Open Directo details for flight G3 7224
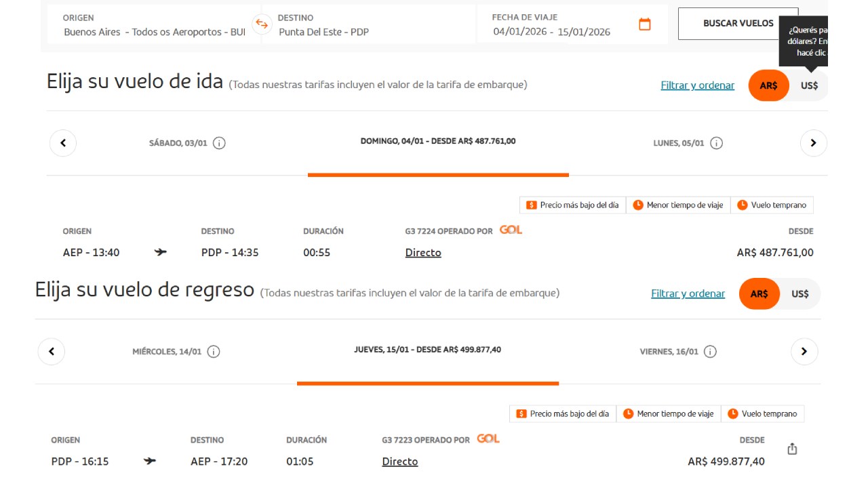The width and height of the screenshot is (868, 488). [x=423, y=253]
